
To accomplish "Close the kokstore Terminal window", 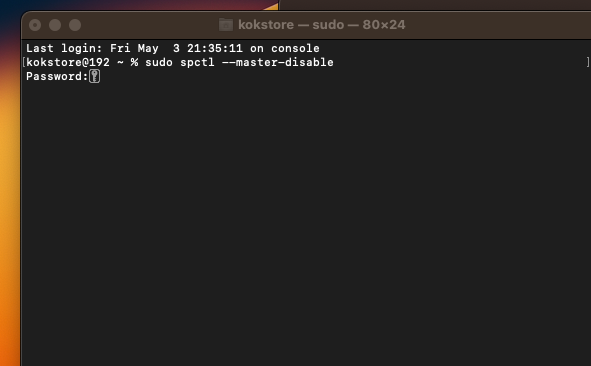I will coord(35,25).
